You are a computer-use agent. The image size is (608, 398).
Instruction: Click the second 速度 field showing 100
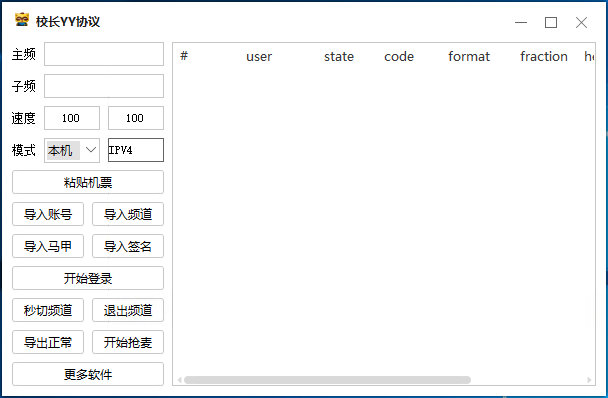[136, 118]
